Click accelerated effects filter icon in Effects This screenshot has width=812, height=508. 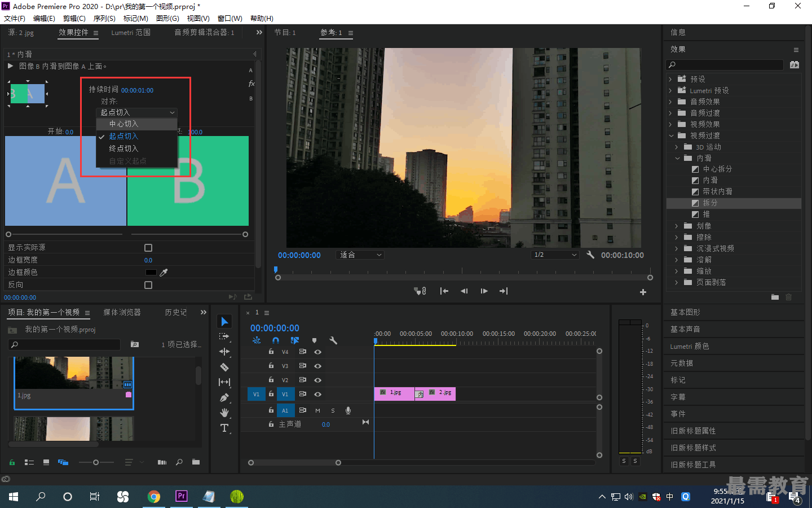795,65
